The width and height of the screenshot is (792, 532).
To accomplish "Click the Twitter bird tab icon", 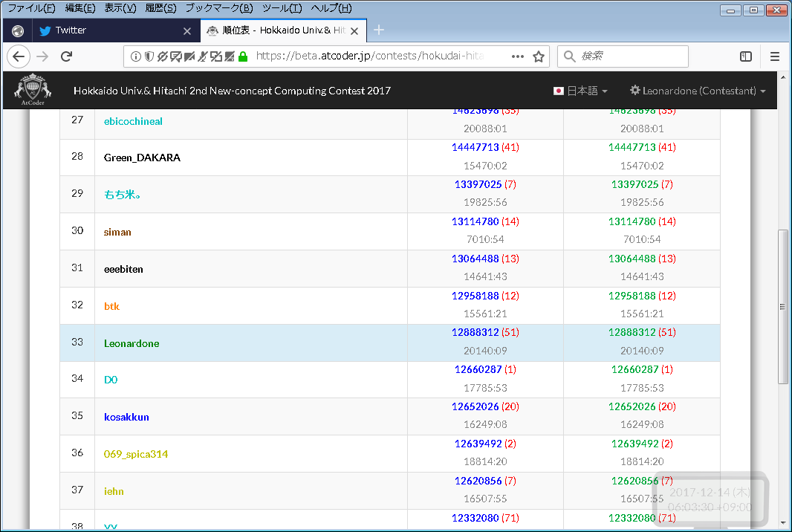I will point(45,30).
